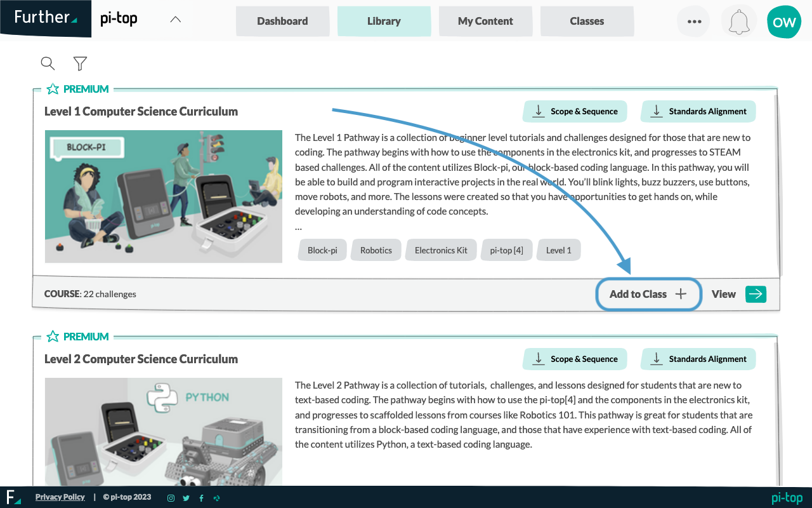Click the search magnifier icon
The image size is (812, 508).
click(48, 63)
